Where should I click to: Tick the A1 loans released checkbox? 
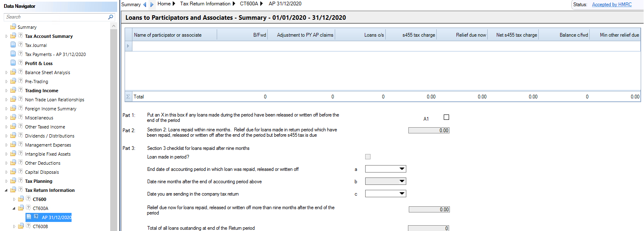(x=447, y=117)
